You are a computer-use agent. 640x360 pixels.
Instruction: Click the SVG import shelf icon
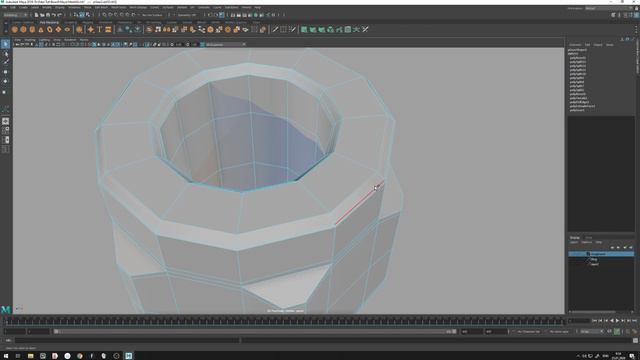coord(108,29)
